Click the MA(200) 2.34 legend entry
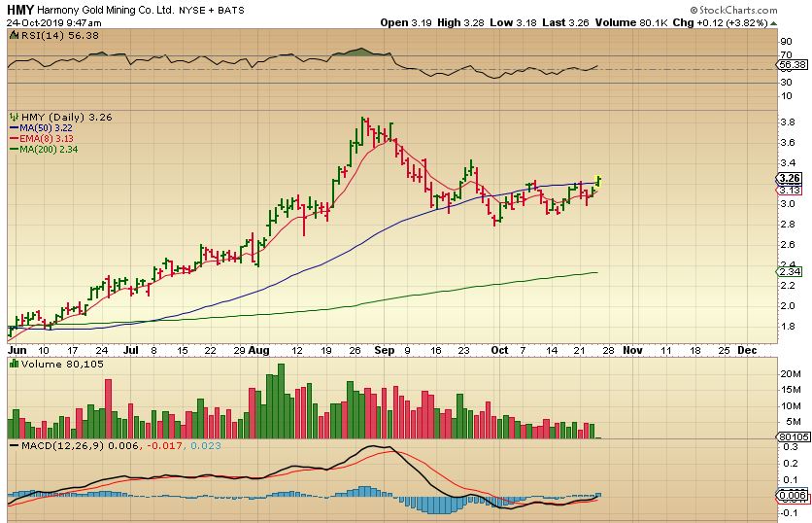Viewport: 812px width, 523px height. [44, 150]
